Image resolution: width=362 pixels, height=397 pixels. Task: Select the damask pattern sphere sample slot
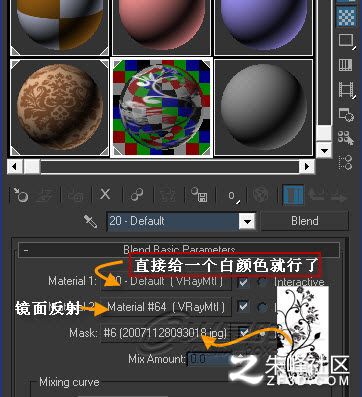[60, 108]
